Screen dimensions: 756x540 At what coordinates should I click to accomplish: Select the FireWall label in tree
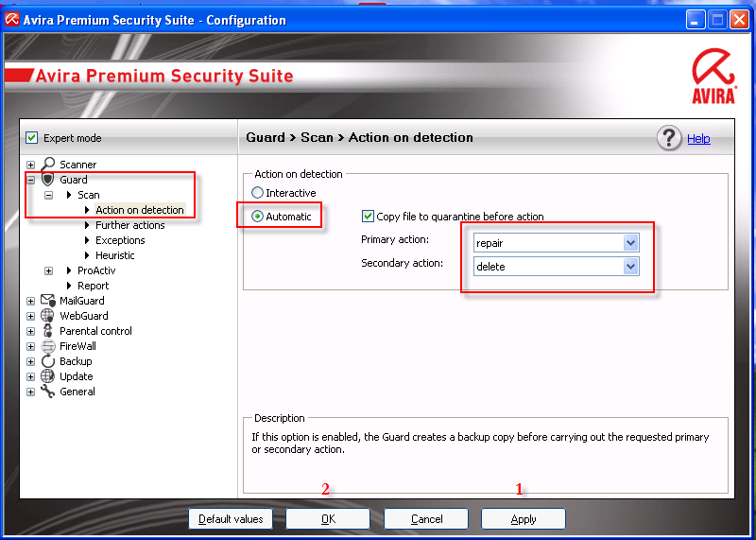(77, 346)
